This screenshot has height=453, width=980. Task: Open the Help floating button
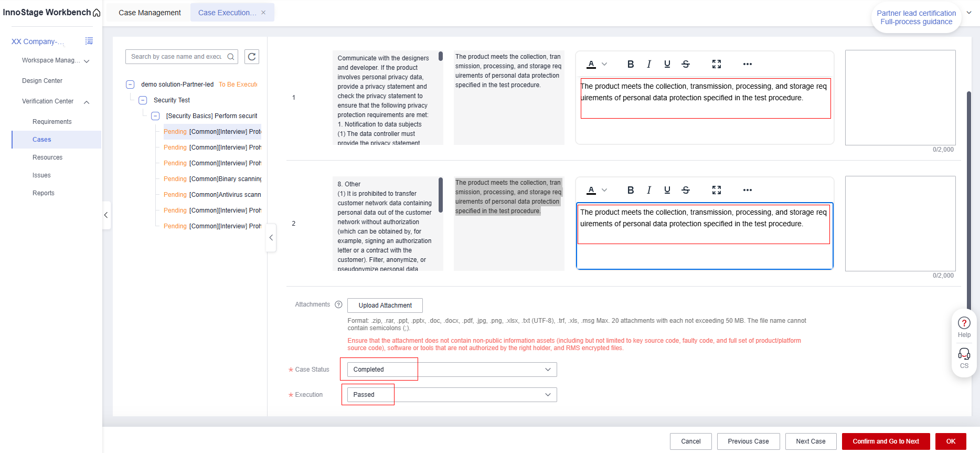coord(964,327)
